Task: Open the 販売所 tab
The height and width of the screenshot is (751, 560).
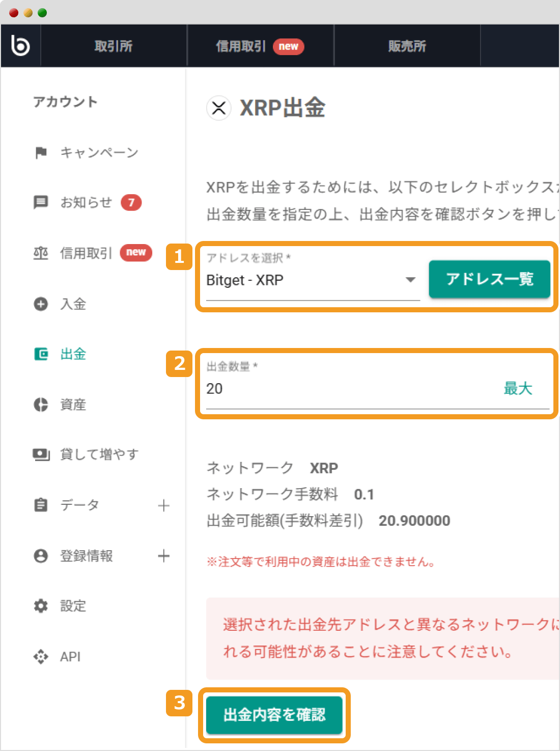Action: (407, 45)
